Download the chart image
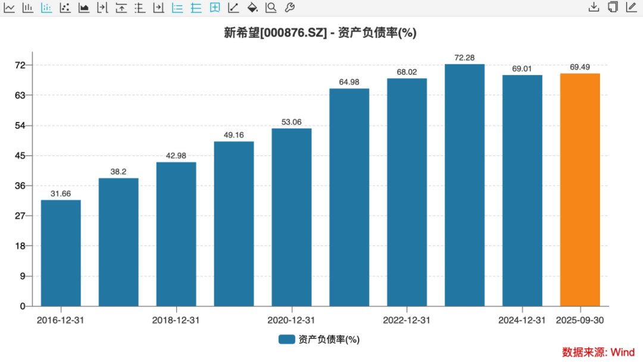This screenshot has height=364, width=643. [x=594, y=7]
